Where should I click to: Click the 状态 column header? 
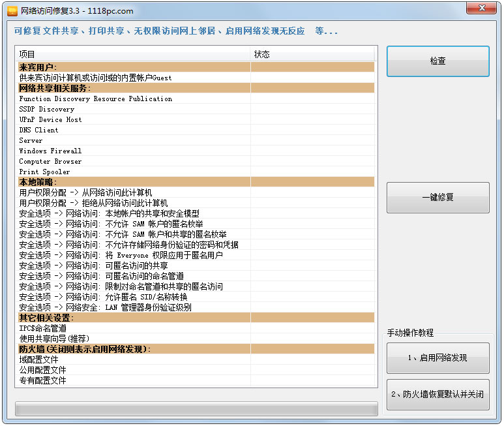(x=313, y=54)
